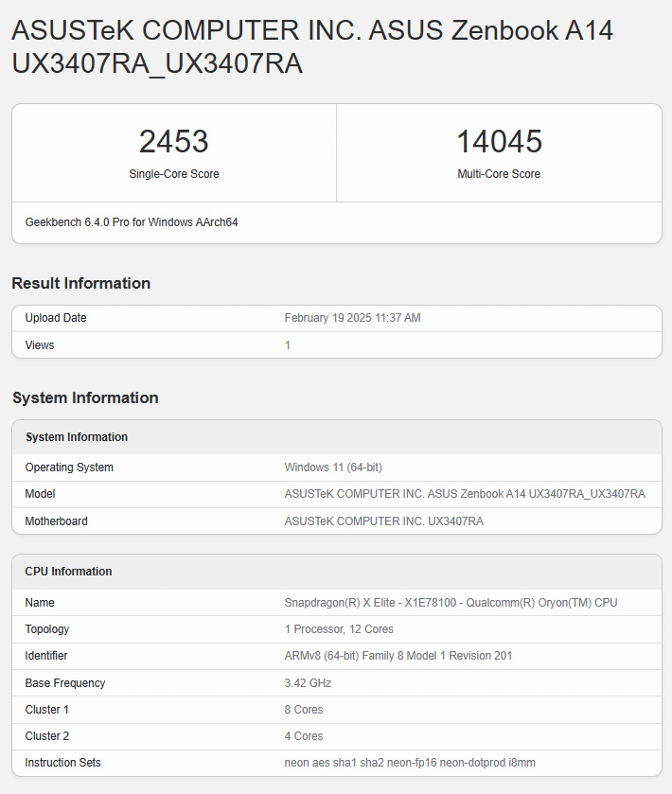Click the CPU Information table header
Image resolution: width=672 pixels, height=794 pixels.
(x=68, y=572)
